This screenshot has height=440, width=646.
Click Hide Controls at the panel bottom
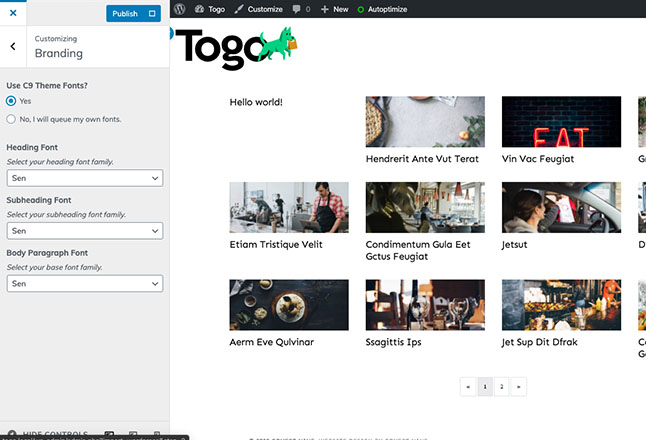pos(48,434)
